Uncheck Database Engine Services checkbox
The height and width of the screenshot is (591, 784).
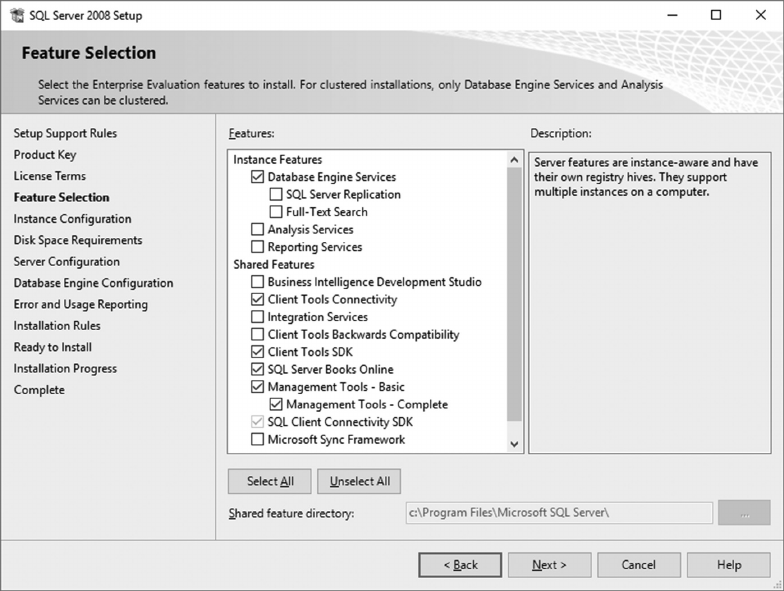click(257, 176)
